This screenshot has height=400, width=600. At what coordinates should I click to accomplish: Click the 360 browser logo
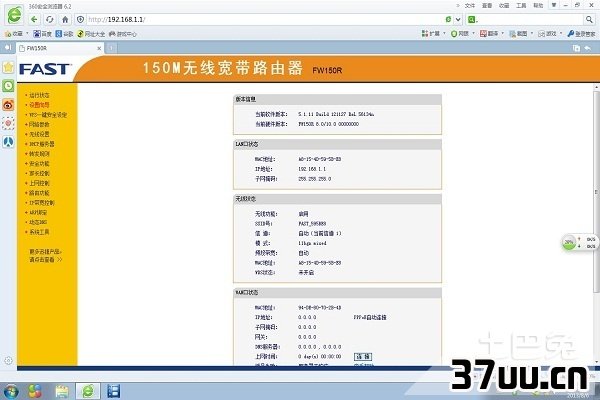14,15
